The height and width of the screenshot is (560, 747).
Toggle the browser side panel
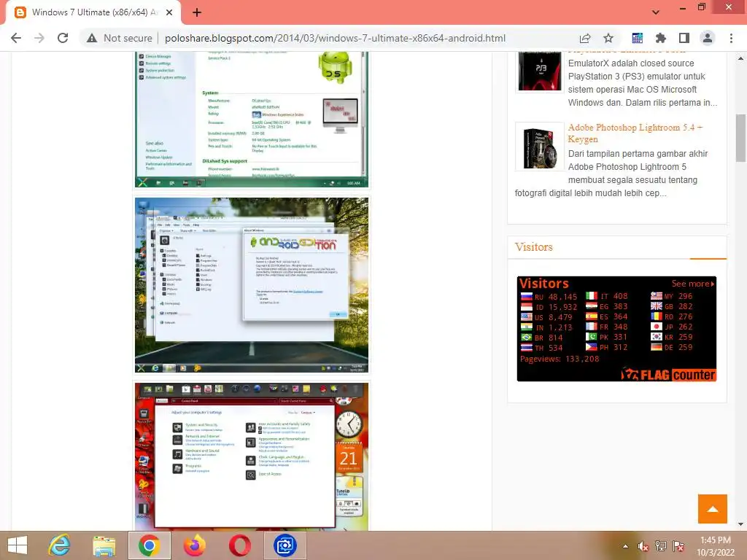pos(684,38)
